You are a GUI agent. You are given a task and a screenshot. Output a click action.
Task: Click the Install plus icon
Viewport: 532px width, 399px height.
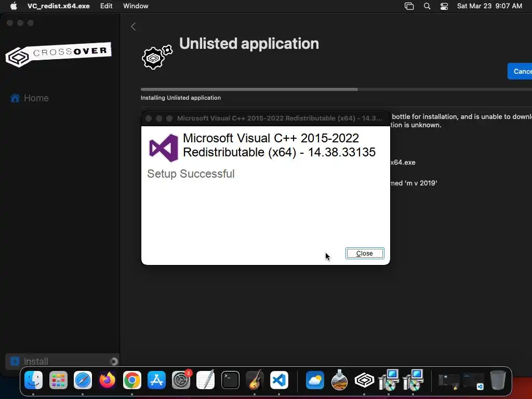(x=15, y=362)
